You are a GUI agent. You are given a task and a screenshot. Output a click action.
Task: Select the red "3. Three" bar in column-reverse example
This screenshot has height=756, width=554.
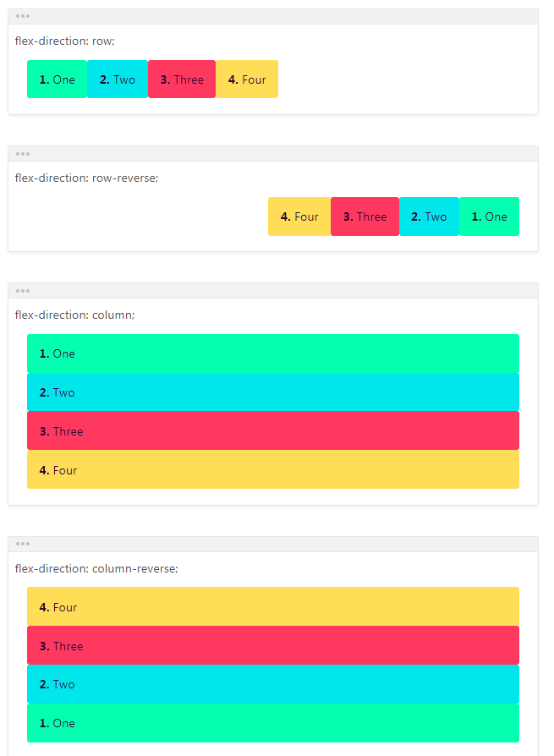[x=272, y=646]
